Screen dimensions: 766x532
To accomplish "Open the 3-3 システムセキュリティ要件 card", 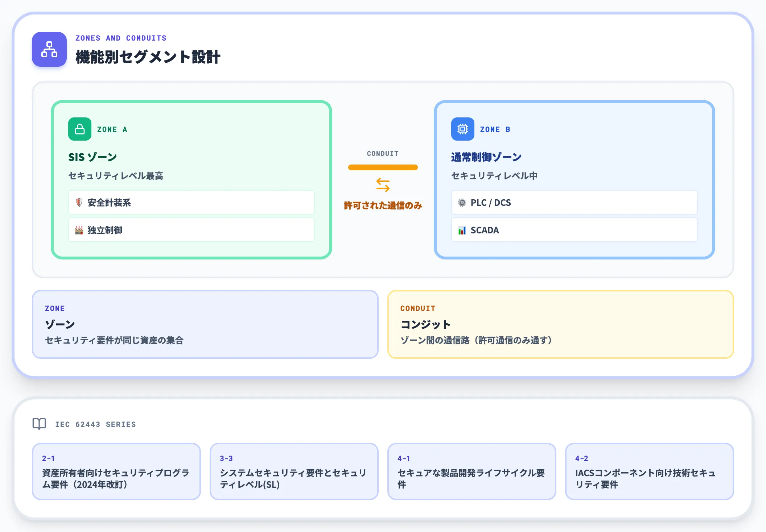I will [294, 471].
